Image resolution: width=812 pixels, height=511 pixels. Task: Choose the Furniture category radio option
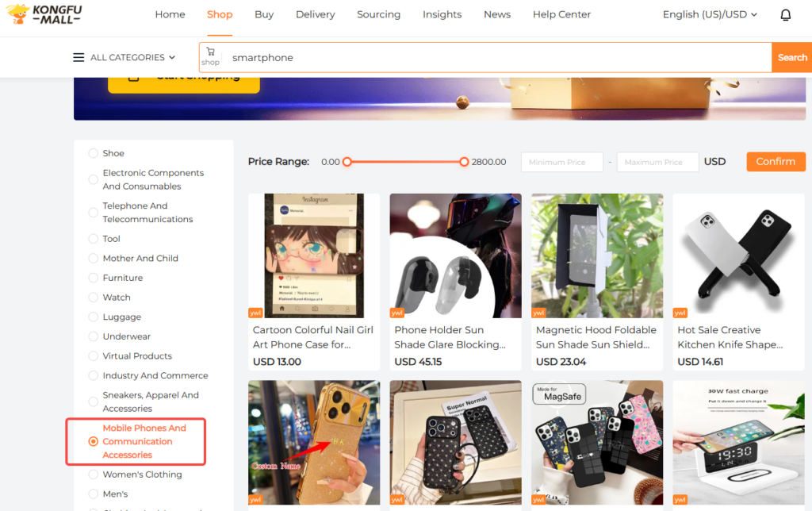(x=94, y=278)
